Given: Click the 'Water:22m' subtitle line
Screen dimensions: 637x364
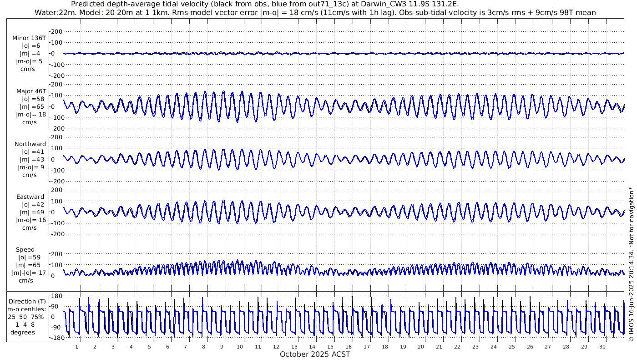Looking at the screenshot, I should point(315,13).
